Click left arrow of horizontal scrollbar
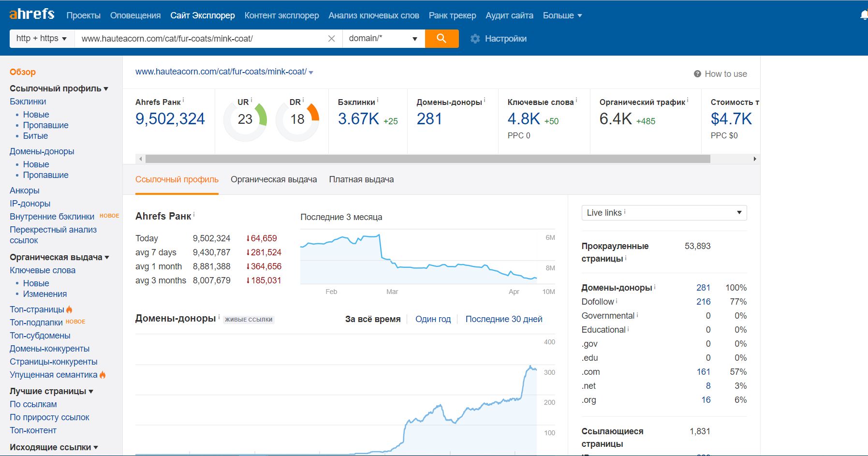The image size is (868, 456). point(141,159)
